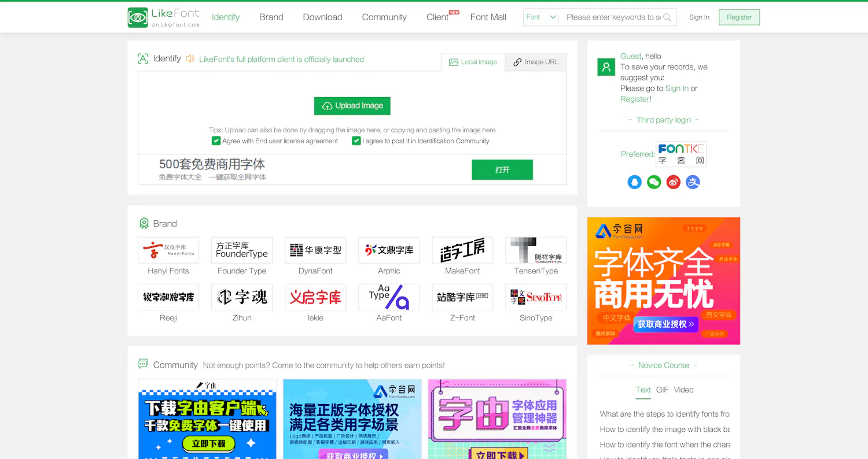Open 'What are the steps to identify fonts' article
868x459 pixels.
coord(665,414)
